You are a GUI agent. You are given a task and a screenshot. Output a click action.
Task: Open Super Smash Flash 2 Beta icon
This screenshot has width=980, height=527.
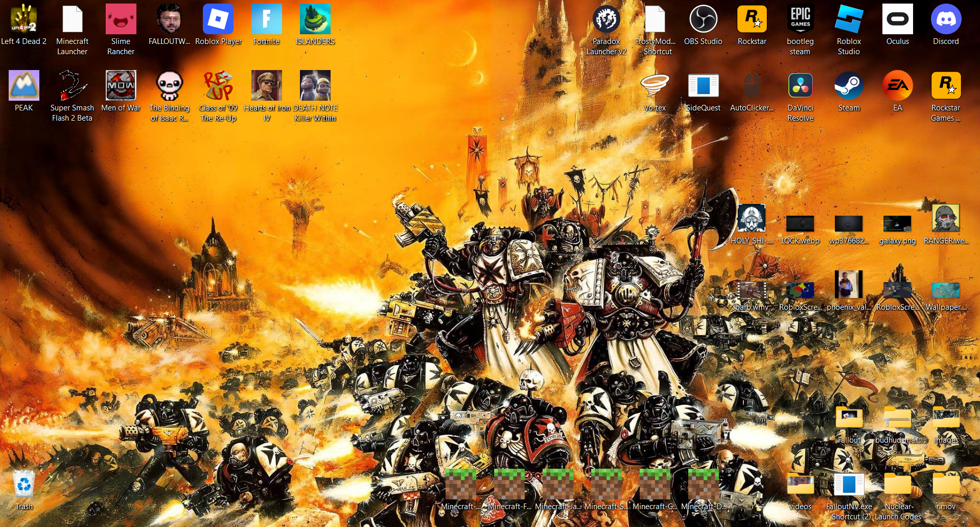(x=73, y=85)
